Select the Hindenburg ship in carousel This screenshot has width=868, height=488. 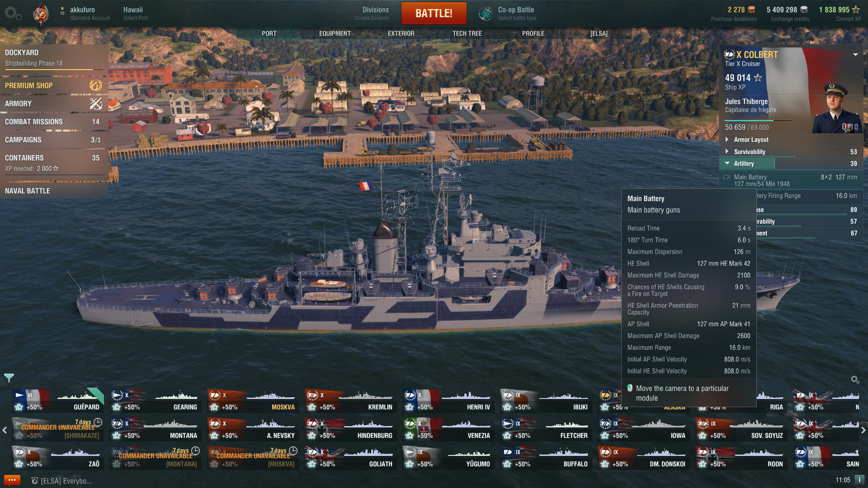coord(351,429)
